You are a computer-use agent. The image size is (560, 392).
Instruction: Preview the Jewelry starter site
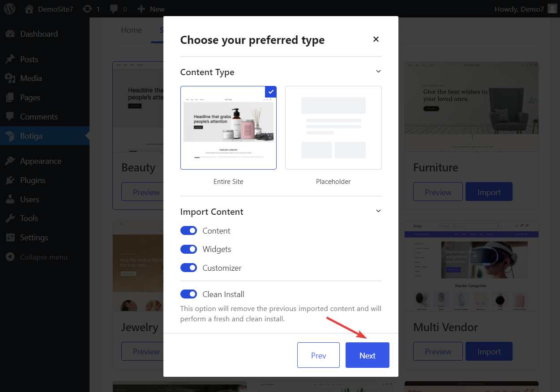[x=142, y=351]
